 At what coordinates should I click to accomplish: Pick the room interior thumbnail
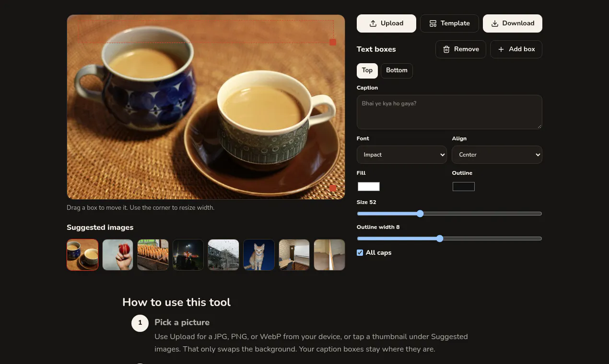[294, 255]
